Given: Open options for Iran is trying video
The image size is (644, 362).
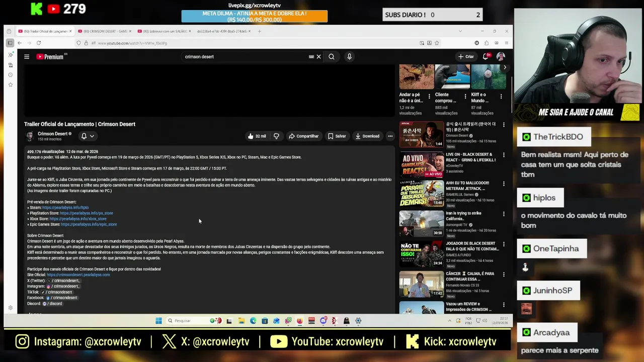Looking at the screenshot, I should (x=504, y=214).
